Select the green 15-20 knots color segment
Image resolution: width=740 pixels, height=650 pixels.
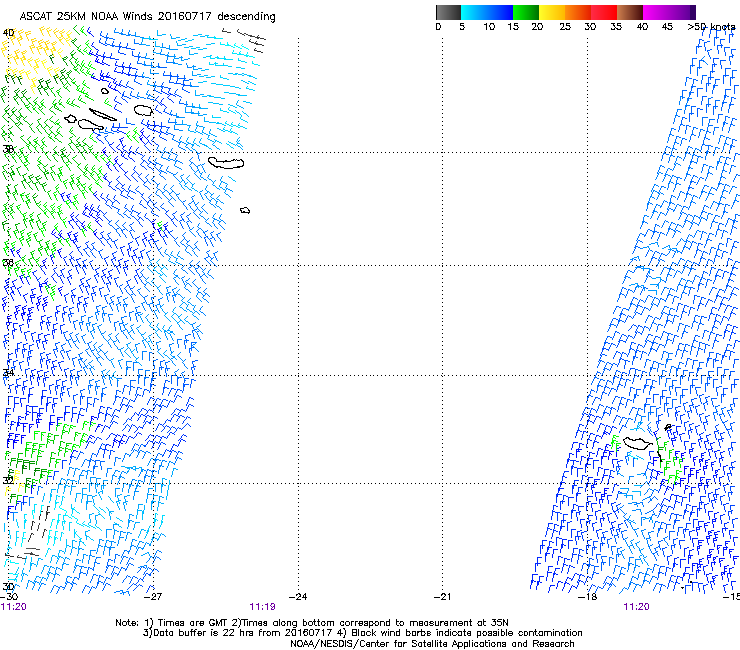526,12
